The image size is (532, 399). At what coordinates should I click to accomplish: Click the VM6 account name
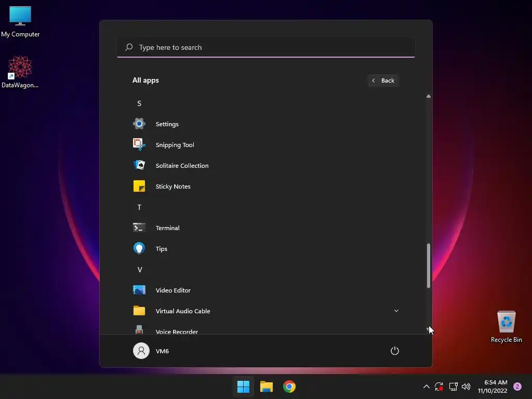pos(162,351)
